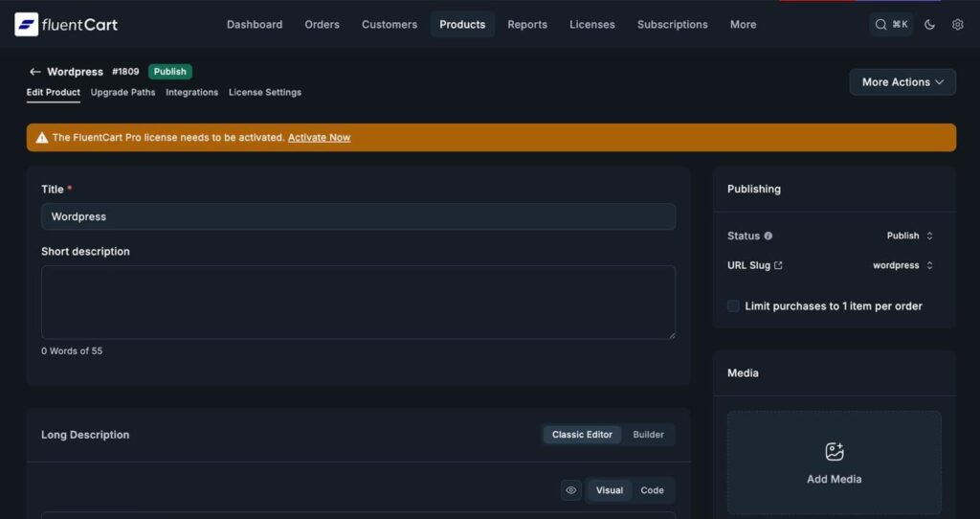Open the settings gear icon

[957, 24]
